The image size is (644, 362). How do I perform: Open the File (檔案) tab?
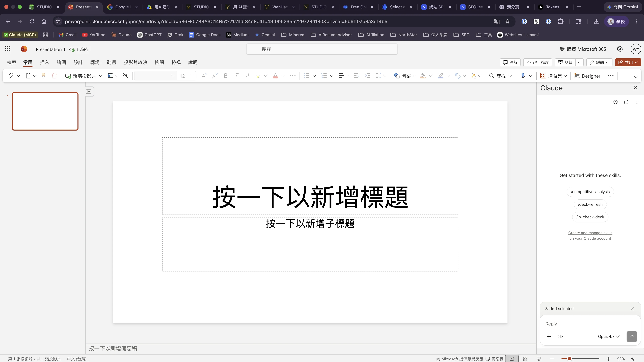[x=12, y=62]
